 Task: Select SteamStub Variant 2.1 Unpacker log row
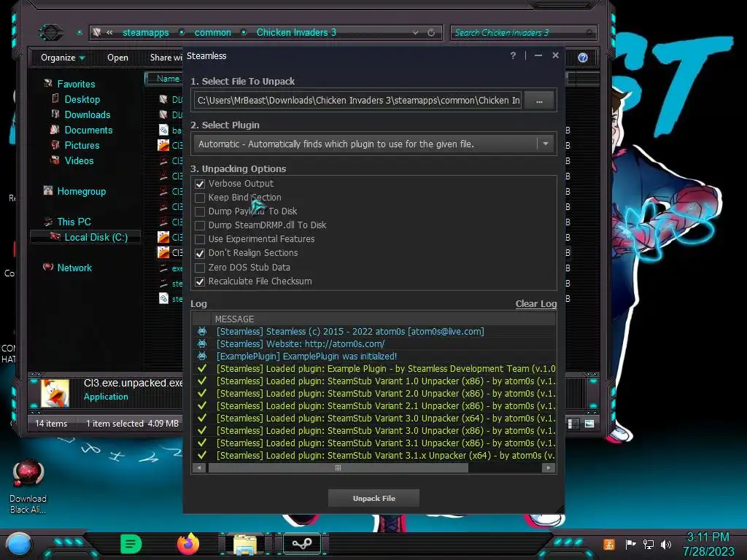374,405
